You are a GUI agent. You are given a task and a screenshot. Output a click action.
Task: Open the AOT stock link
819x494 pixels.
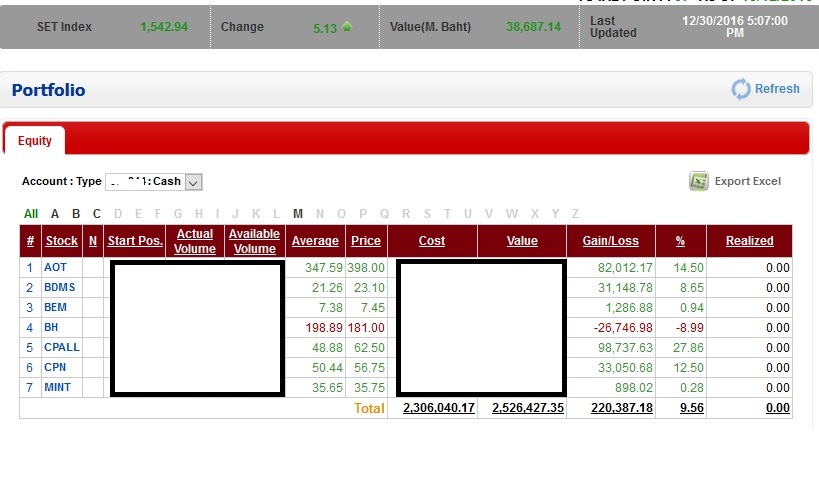55,267
